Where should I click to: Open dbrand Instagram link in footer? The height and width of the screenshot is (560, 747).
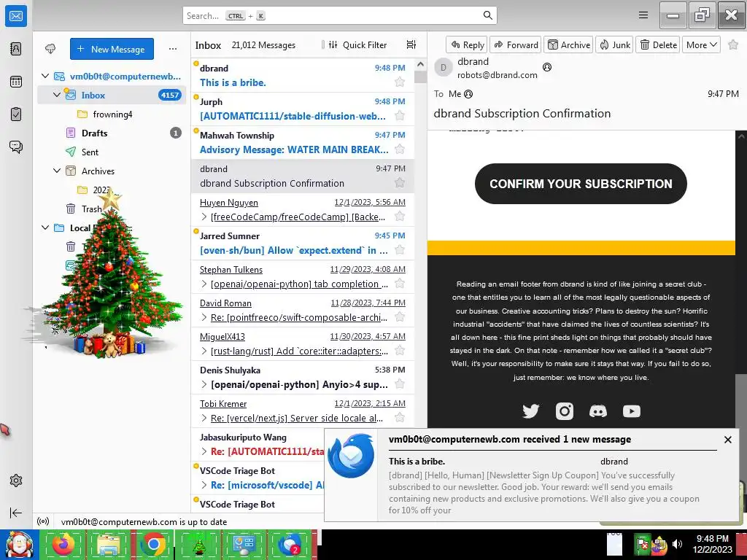tap(565, 411)
